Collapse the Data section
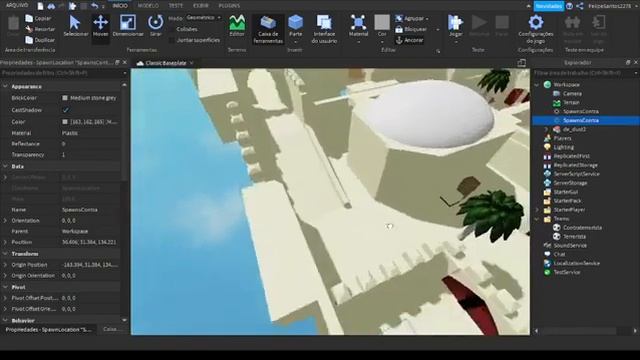This screenshot has height=360, width=640. (5, 167)
